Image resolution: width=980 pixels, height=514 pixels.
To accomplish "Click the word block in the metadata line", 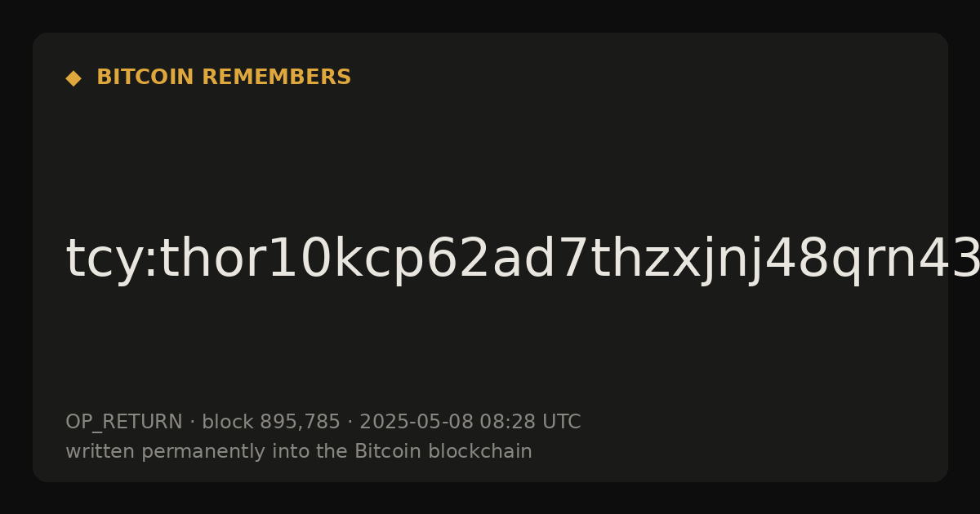I will [227, 423].
